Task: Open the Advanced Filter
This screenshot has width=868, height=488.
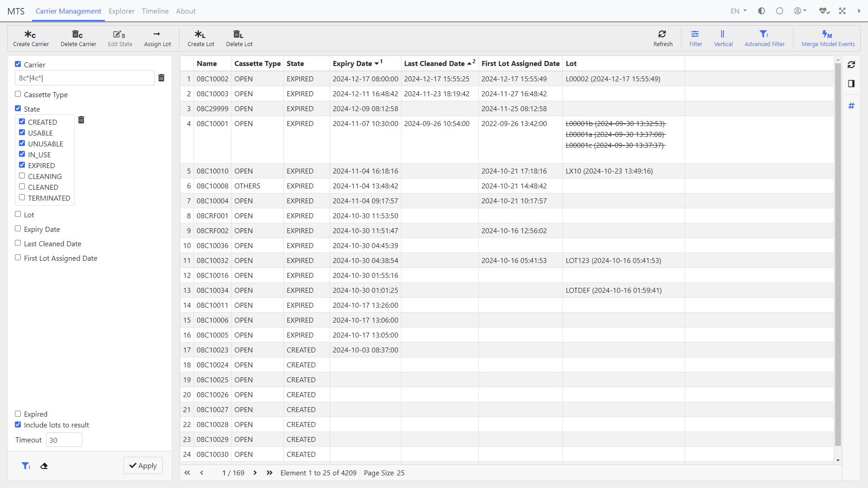Action: (x=764, y=38)
